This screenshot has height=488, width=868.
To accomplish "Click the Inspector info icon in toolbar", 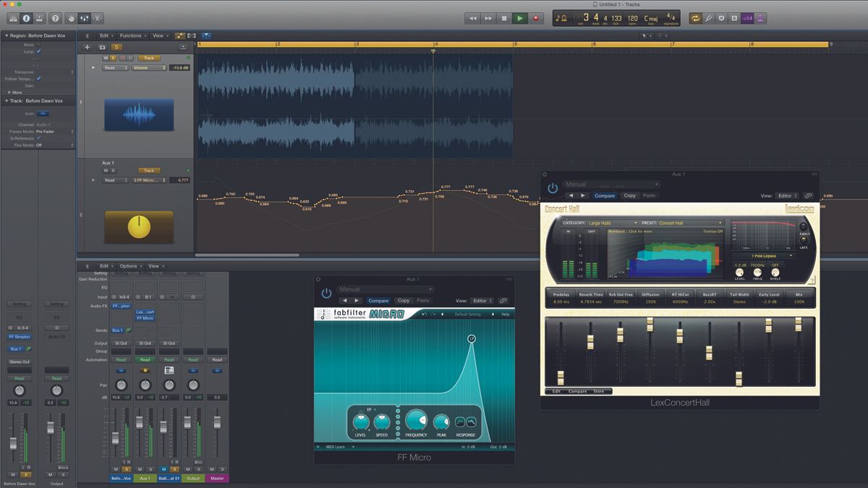I will coord(27,18).
